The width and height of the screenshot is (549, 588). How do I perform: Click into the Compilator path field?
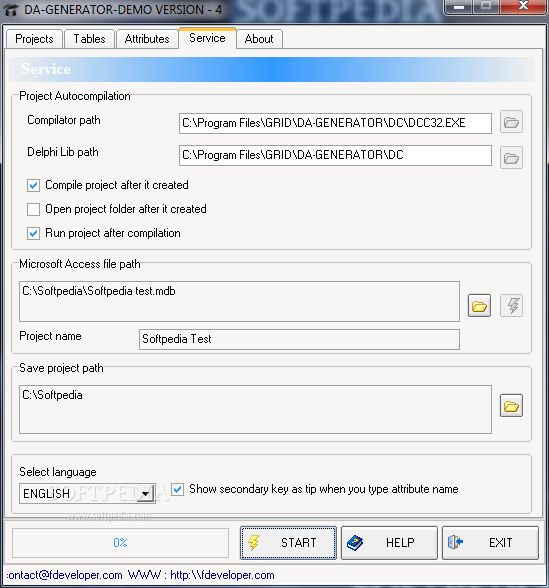coord(335,123)
